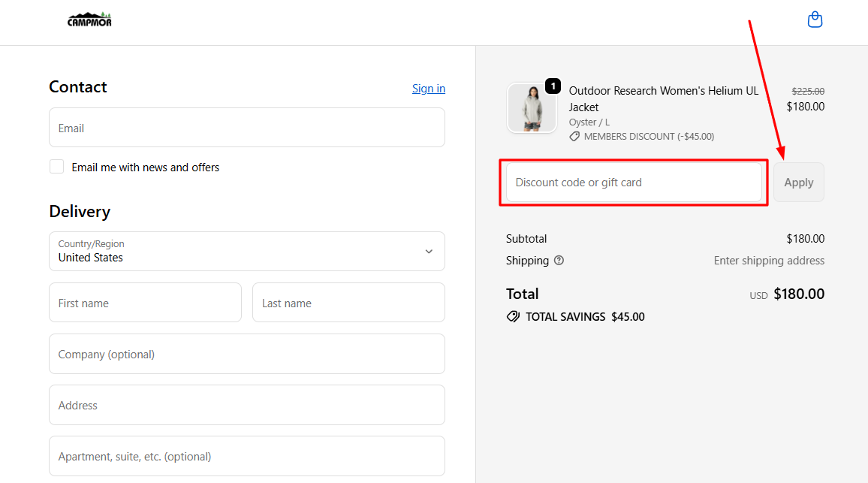
Task: Click the Company (optional) field
Action: point(247,354)
